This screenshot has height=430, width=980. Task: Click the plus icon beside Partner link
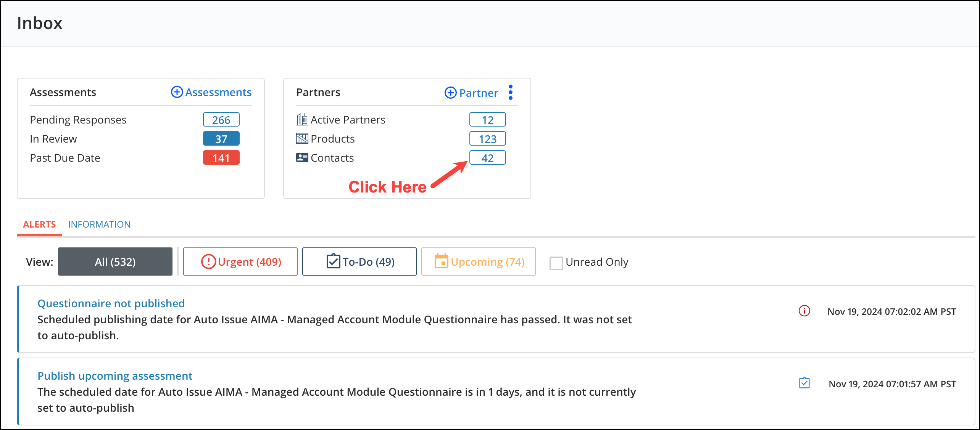[450, 93]
